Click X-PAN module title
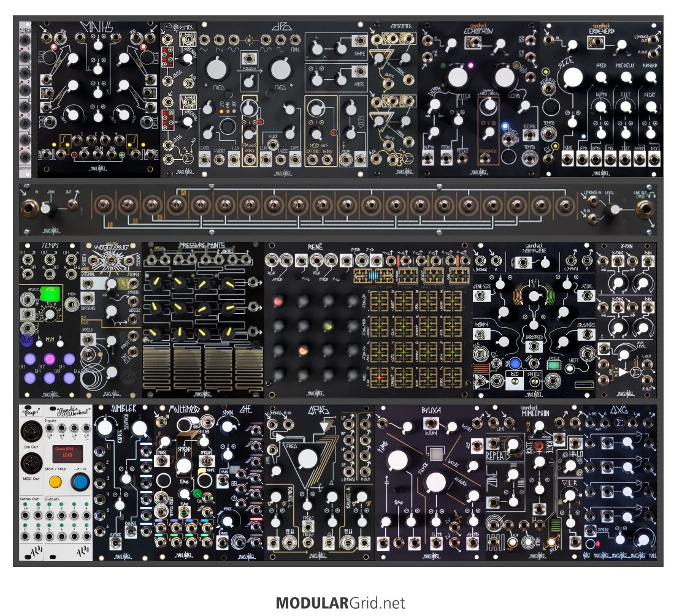This screenshot has height=616, width=682. pos(626,246)
